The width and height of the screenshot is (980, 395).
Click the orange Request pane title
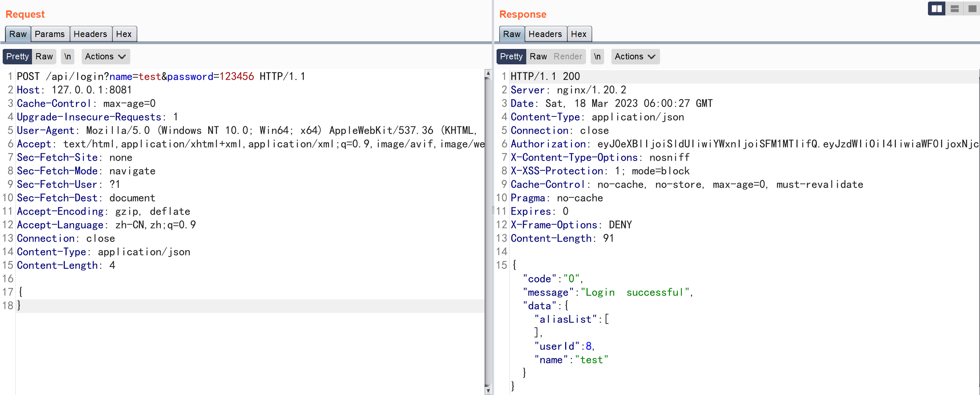[x=25, y=14]
